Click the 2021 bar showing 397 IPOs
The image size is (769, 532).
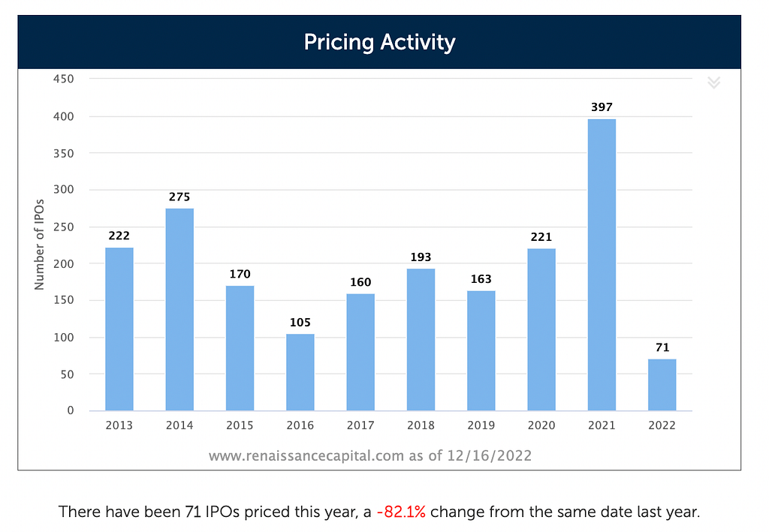coord(602,265)
